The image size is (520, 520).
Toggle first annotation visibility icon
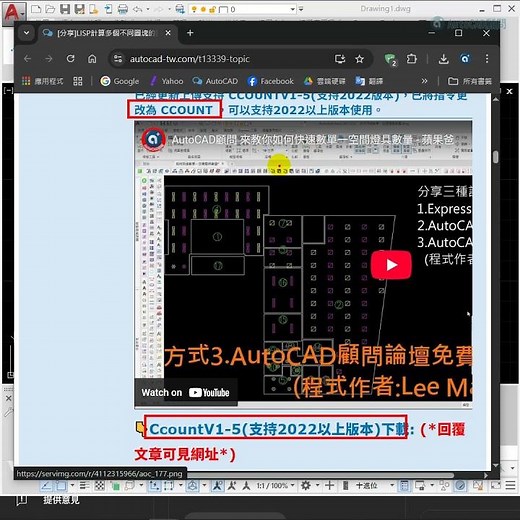pos(217,486)
